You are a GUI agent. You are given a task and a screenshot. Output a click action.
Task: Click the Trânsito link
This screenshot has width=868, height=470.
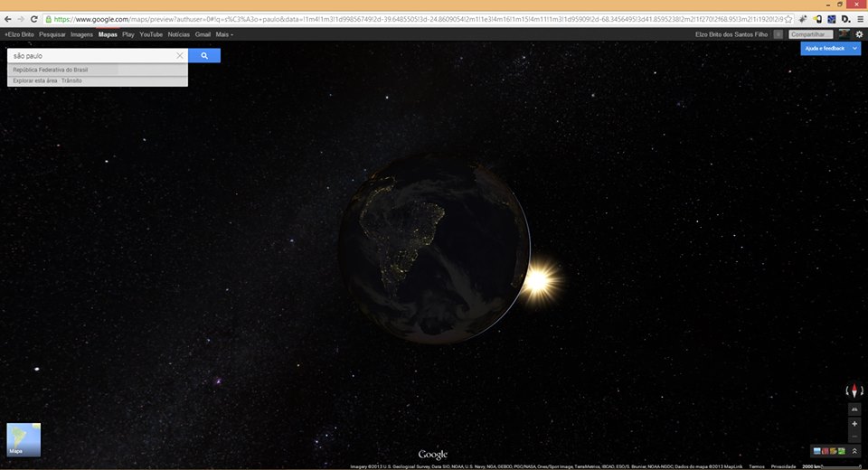click(71, 80)
